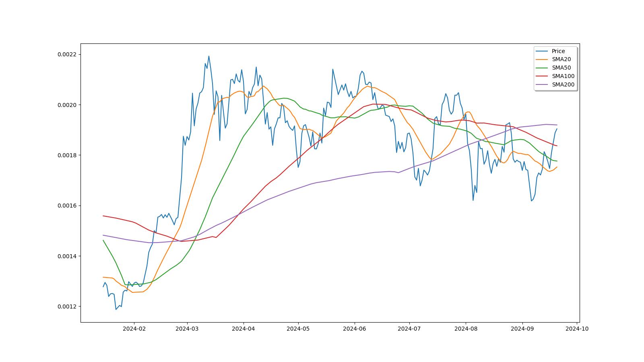Click the orange SMA20 line sample in legend
Screen dimensions: 644x362
(542, 60)
